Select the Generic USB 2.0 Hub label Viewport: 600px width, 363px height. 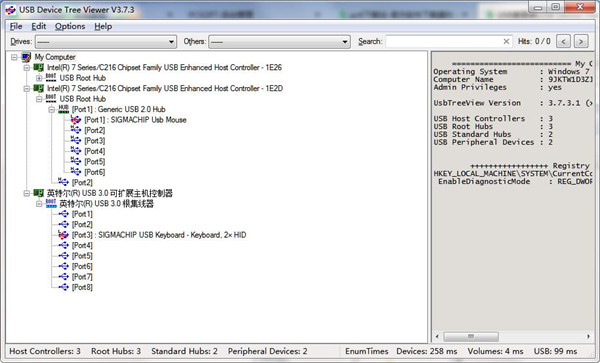tap(119, 109)
